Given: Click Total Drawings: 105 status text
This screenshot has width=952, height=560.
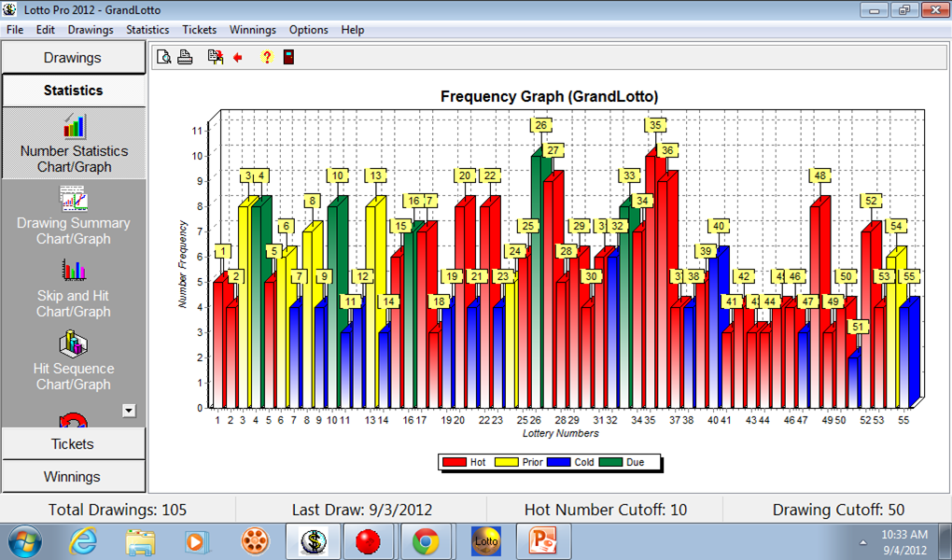Looking at the screenshot, I should 118,510.
